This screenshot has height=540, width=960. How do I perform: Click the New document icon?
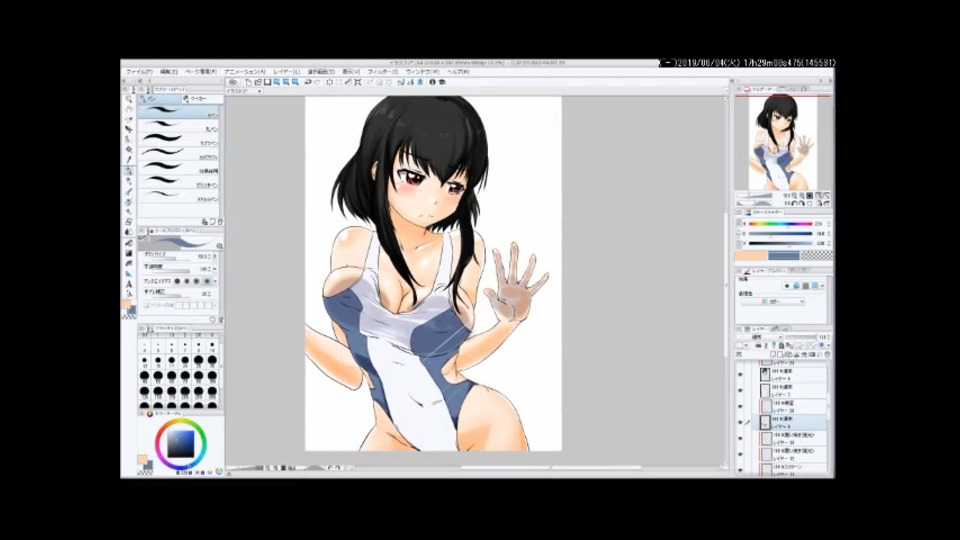[249, 82]
